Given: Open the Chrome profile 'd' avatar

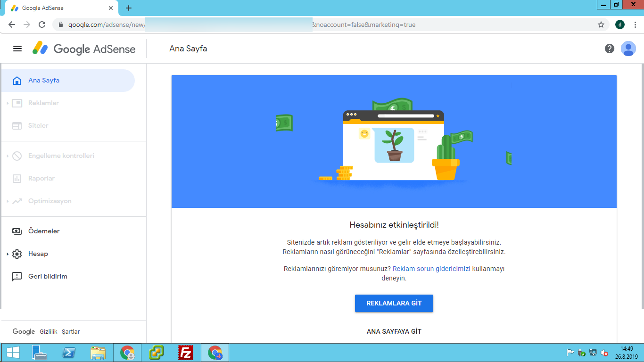Looking at the screenshot, I should click(620, 25).
